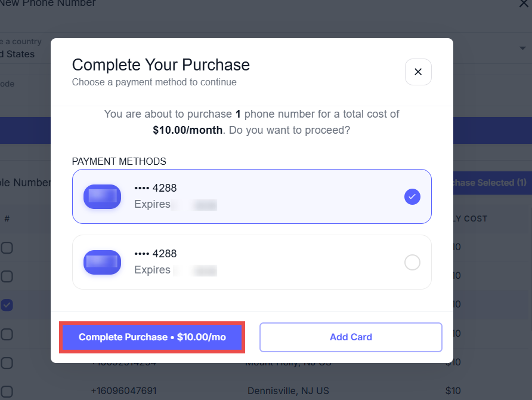Check the second phone number row checkbox
This screenshot has height=400, width=532.
coord(7,276)
